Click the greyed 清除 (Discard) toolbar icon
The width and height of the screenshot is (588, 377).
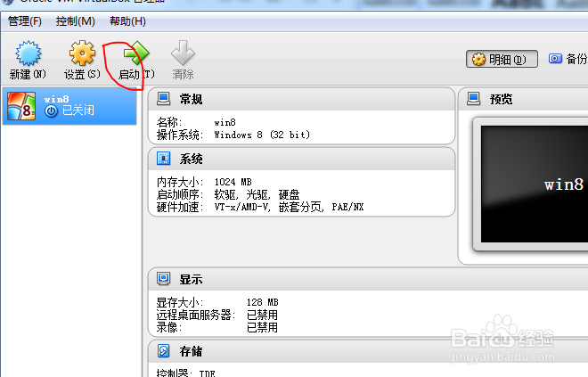183,53
